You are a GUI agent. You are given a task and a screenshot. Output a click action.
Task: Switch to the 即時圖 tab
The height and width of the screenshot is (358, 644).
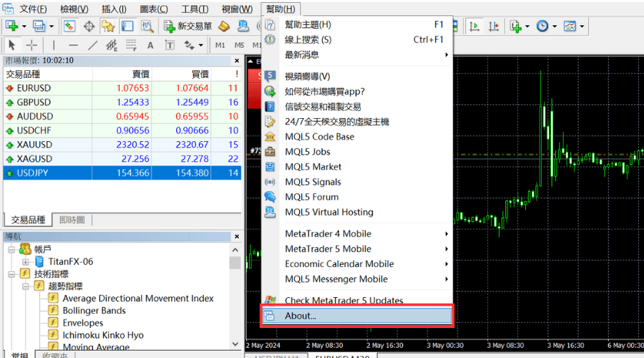(72, 220)
